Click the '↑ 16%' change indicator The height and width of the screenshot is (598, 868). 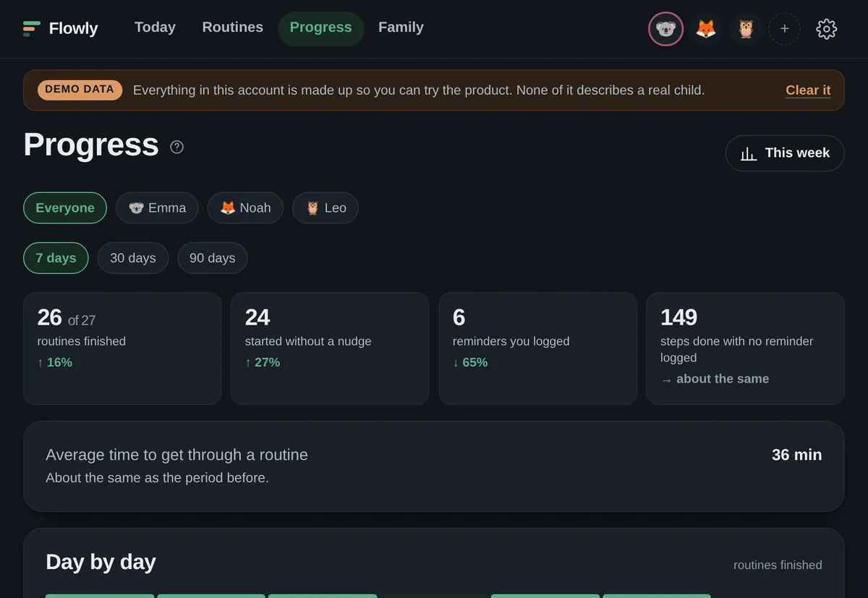click(x=55, y=362)
